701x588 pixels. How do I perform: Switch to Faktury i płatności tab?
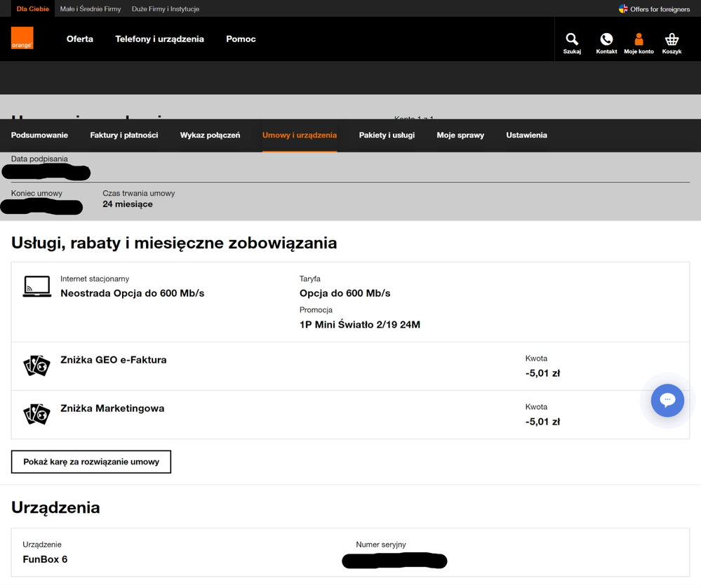[x=124, y=135]
